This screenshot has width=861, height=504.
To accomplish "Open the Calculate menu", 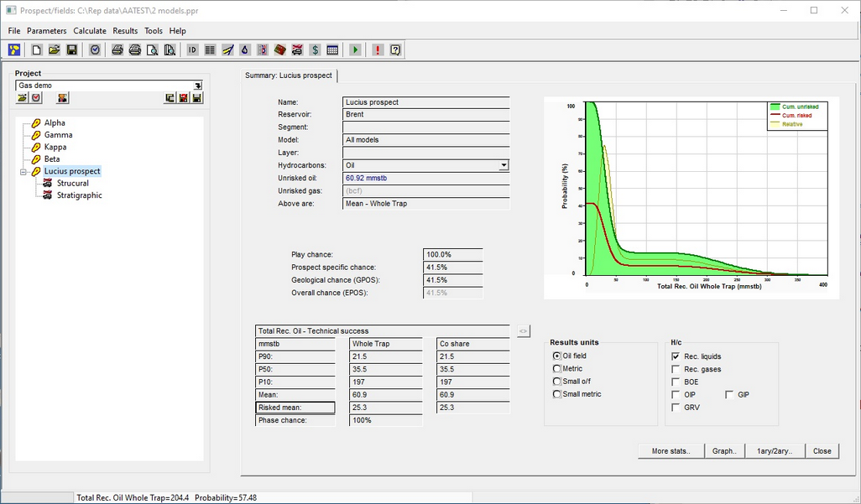I will click(x=90, y=31).
